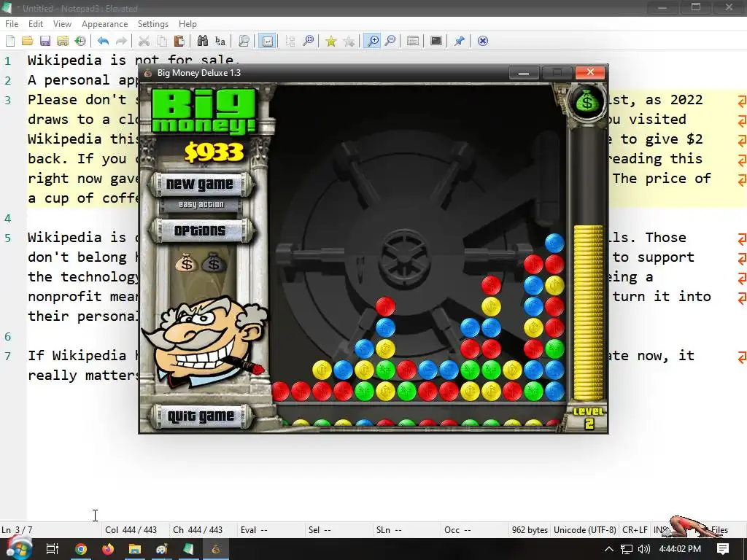Open the Help menu

[x=187, y=24]
